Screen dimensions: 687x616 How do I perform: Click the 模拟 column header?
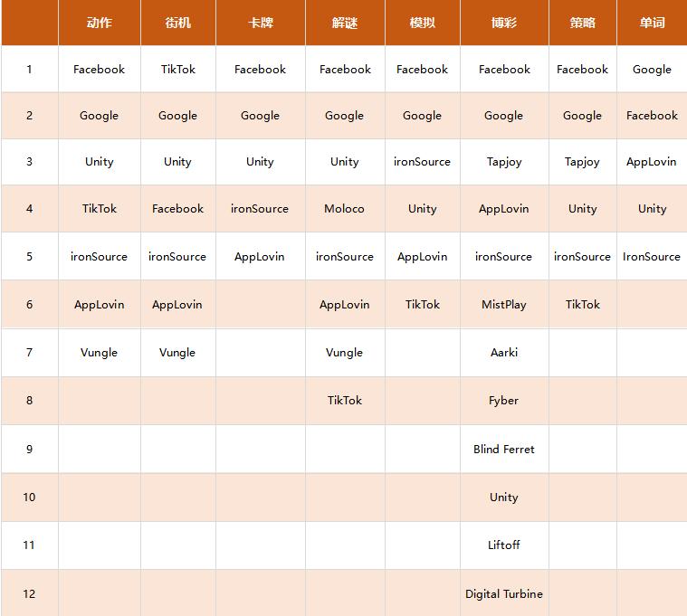[422, 23]
